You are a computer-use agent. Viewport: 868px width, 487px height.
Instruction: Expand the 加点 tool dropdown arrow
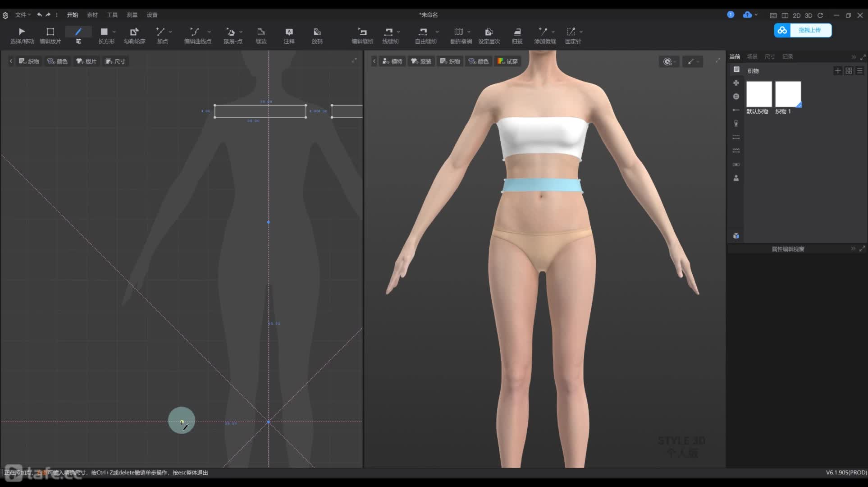click(170, 32)
